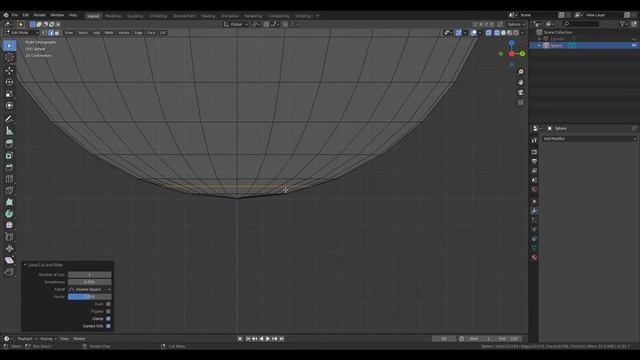Select the Move tool
This screenshot has width=640, height=360.
click(9, 70)
